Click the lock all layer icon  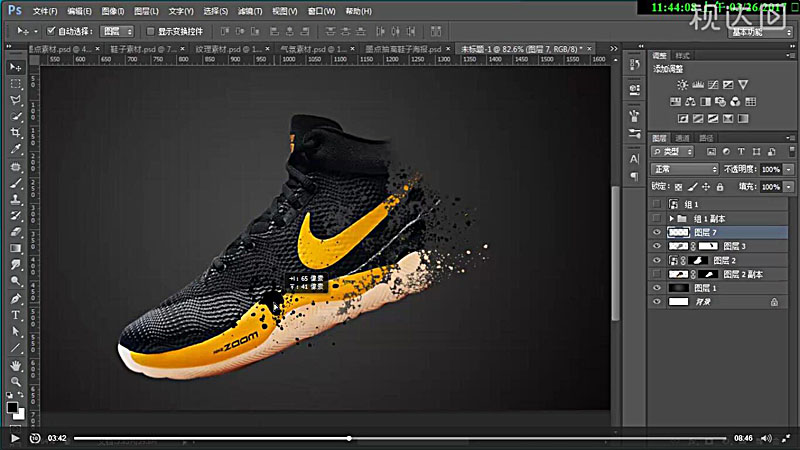[x=720, y=187]
